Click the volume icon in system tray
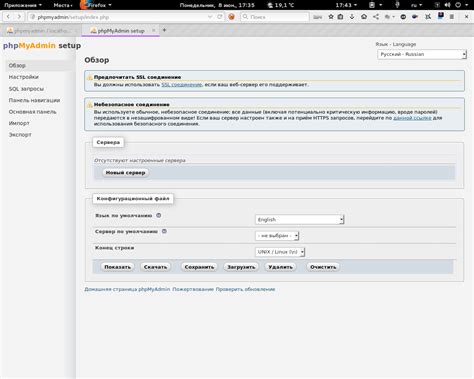474x379 pixels. pyautogui.click(x=447, y=5)
